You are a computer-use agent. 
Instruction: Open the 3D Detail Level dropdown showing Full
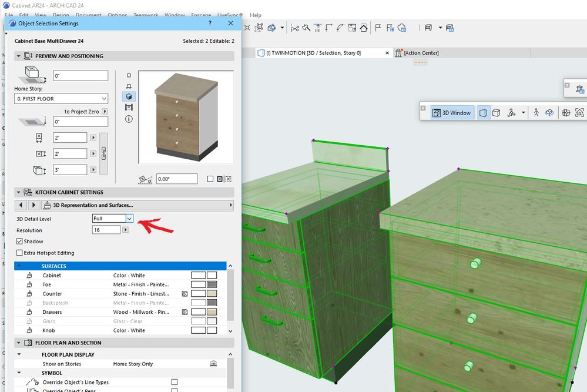[129, 218]
